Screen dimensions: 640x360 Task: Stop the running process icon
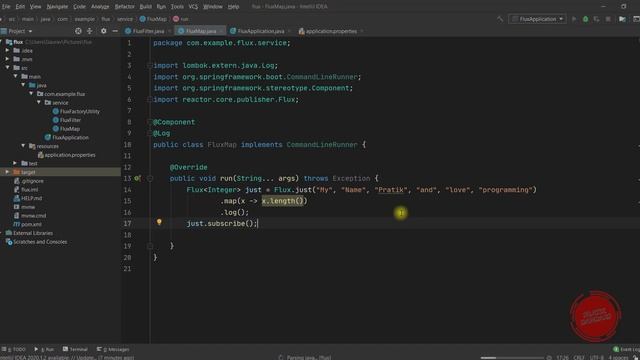608,19
